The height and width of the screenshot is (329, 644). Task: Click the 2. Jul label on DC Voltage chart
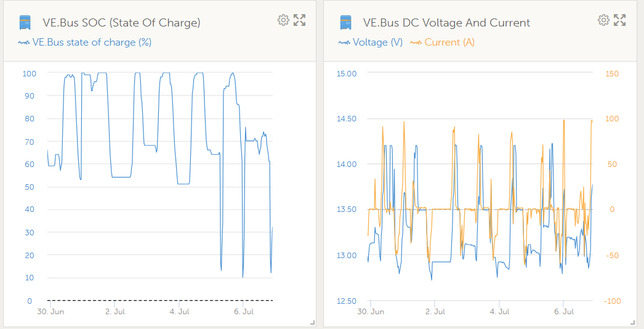435,312
